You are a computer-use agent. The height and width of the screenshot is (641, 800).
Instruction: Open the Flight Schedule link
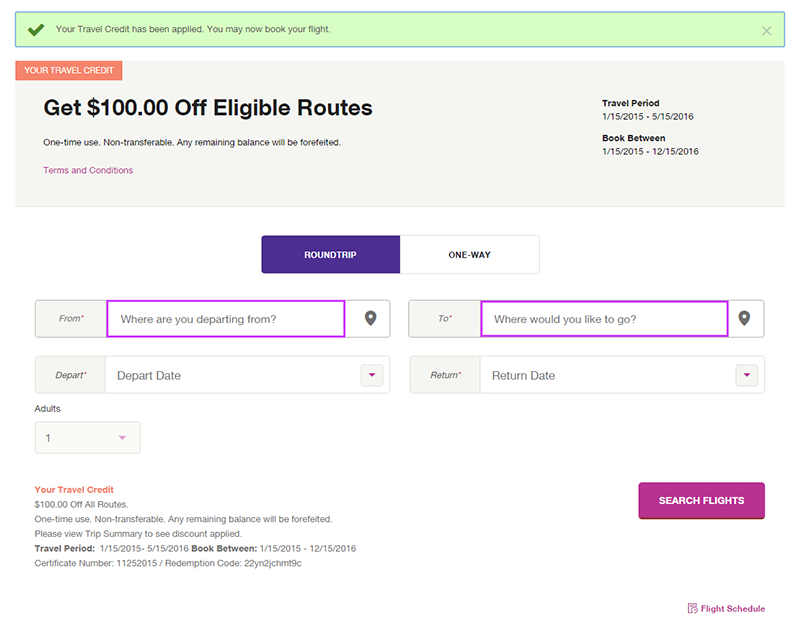point(733,609)
